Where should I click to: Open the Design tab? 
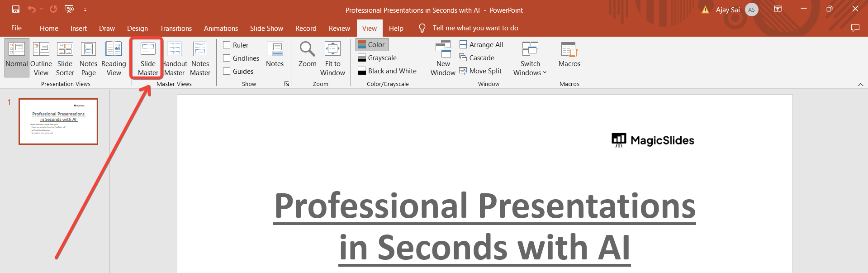pos(138,28)
